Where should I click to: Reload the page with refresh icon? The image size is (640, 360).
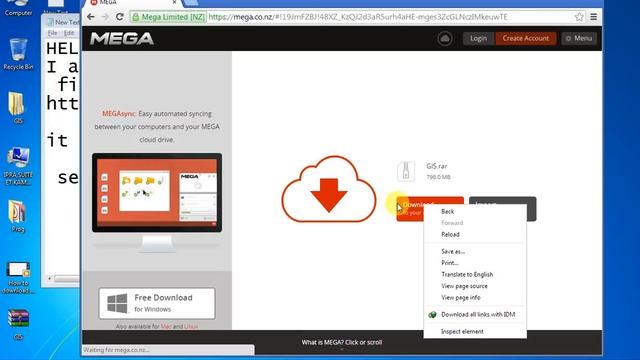click(x=120, y=17)
